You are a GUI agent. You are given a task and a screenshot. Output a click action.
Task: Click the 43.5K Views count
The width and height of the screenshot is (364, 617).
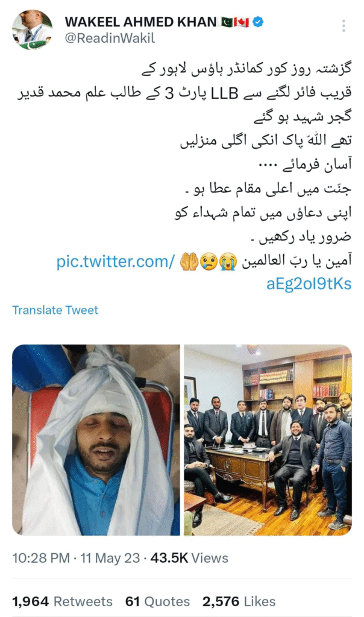coord(189,558)
